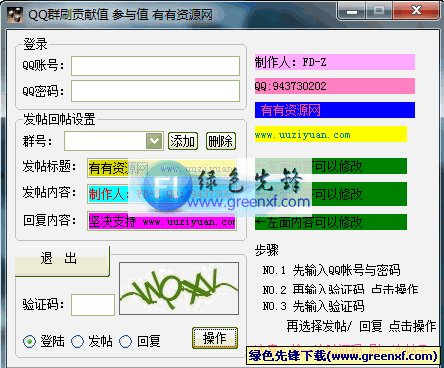Click the 验证码 input box

93,305
